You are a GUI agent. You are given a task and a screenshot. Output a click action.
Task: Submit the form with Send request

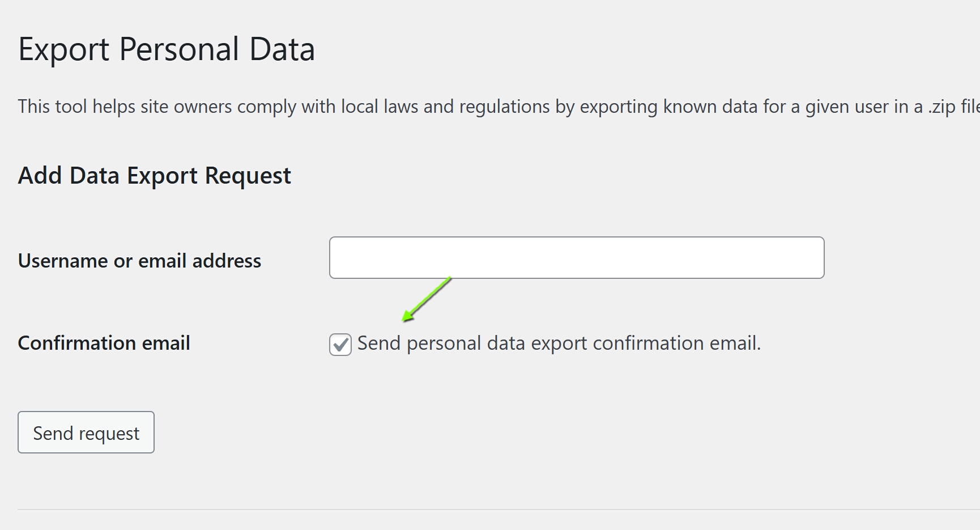tap(86, 432)
